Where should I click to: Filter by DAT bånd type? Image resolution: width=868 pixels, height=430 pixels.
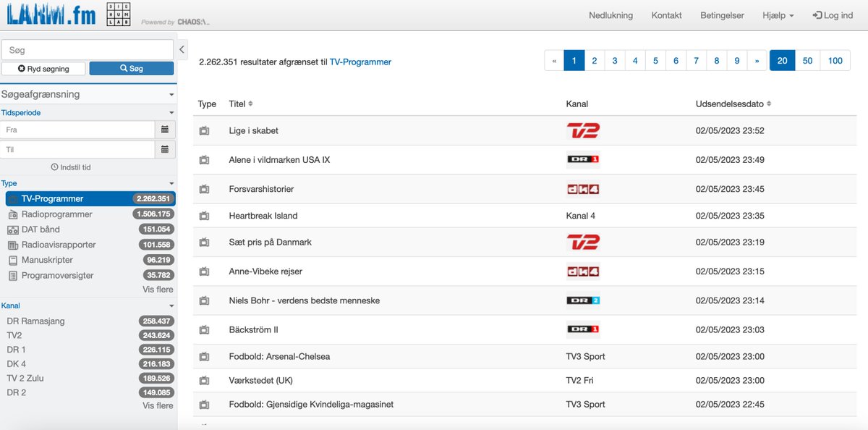click(x=90, y=229)
